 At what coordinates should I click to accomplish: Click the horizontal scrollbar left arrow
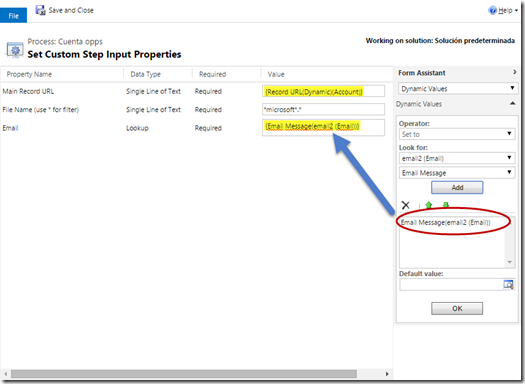click(x=5, y=374)
